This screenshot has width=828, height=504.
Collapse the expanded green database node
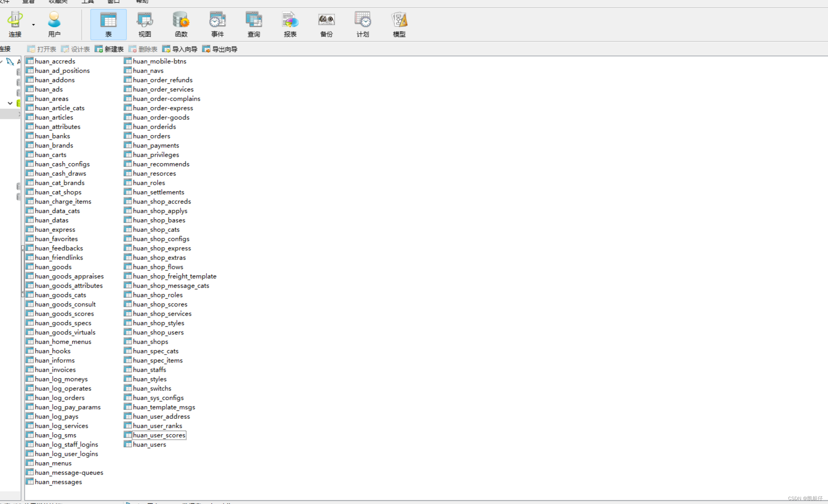point(10,103)
